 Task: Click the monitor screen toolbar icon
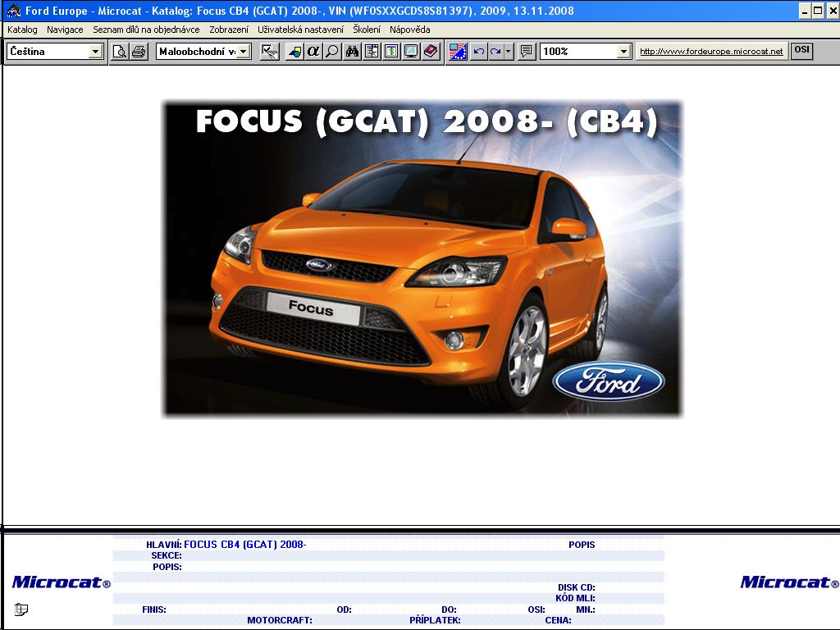(411, 52)
